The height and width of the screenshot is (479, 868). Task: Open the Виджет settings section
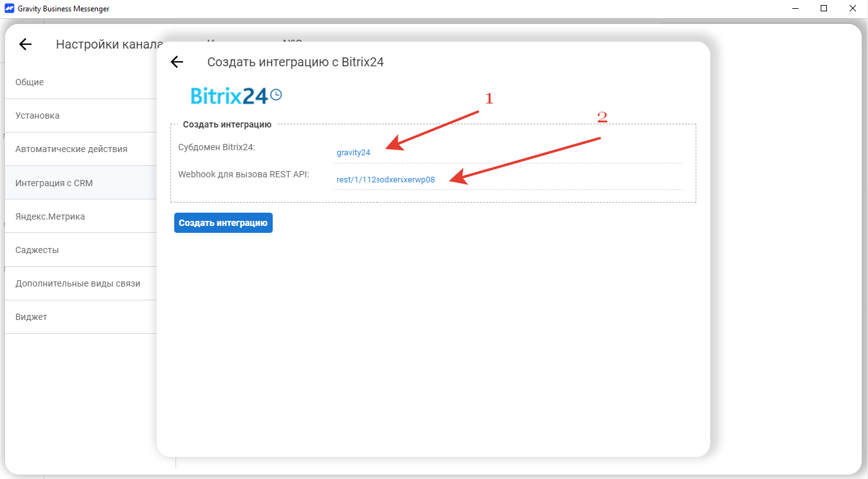click(81, 317)
